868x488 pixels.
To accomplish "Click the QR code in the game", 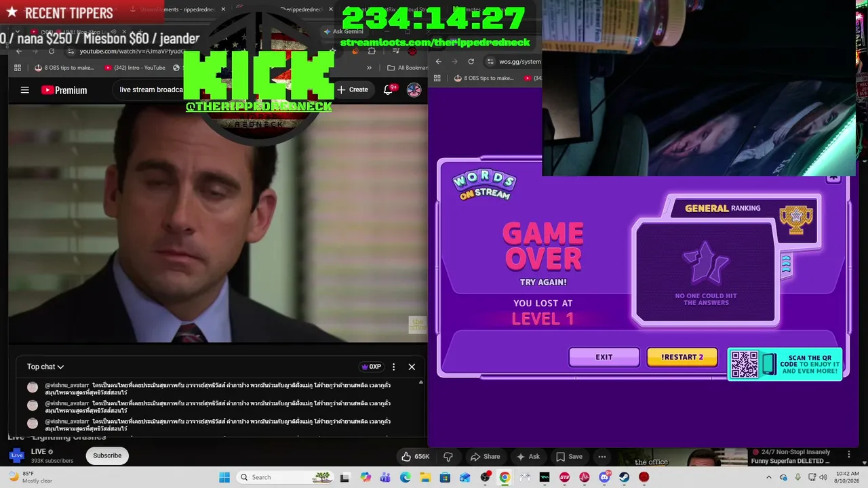I will pos(745,365).
